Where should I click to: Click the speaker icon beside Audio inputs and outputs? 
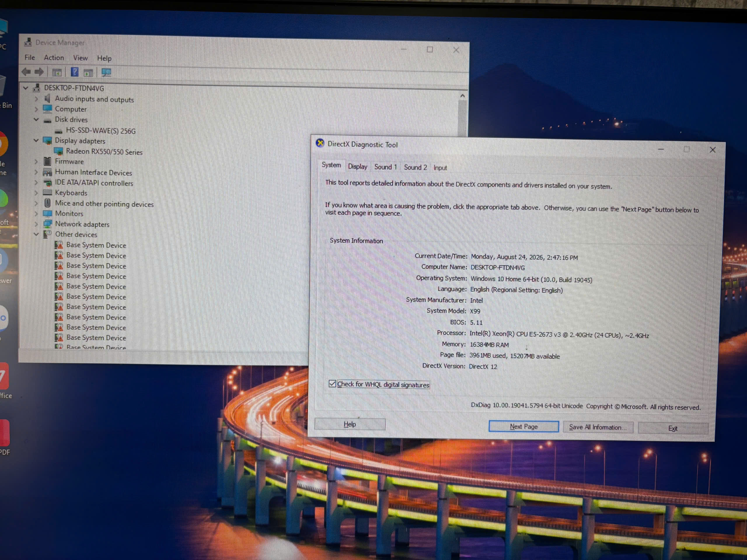click(x=48, y=98)
